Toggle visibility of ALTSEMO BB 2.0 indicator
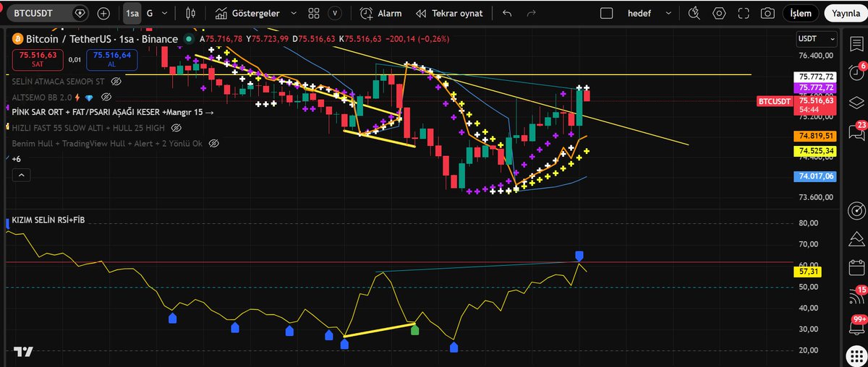Image resolution: width=868 pixels, height=367 pixels. coord(106,97)
